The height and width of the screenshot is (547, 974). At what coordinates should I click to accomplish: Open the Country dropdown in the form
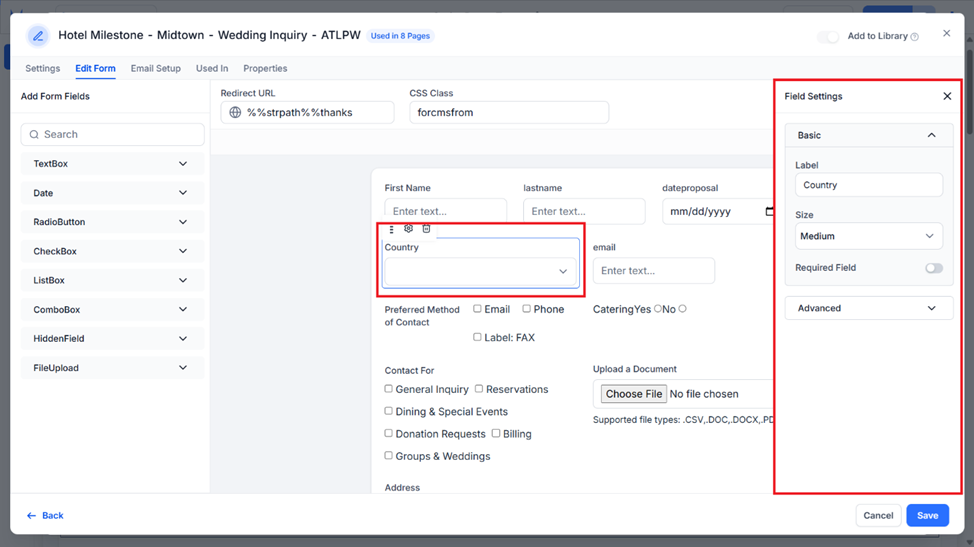point(480,271)
